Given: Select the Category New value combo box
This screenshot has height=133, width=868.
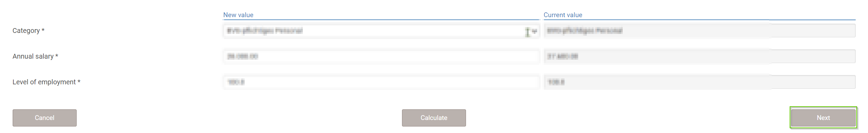Looking at the screenshot, I should (381, 31).
